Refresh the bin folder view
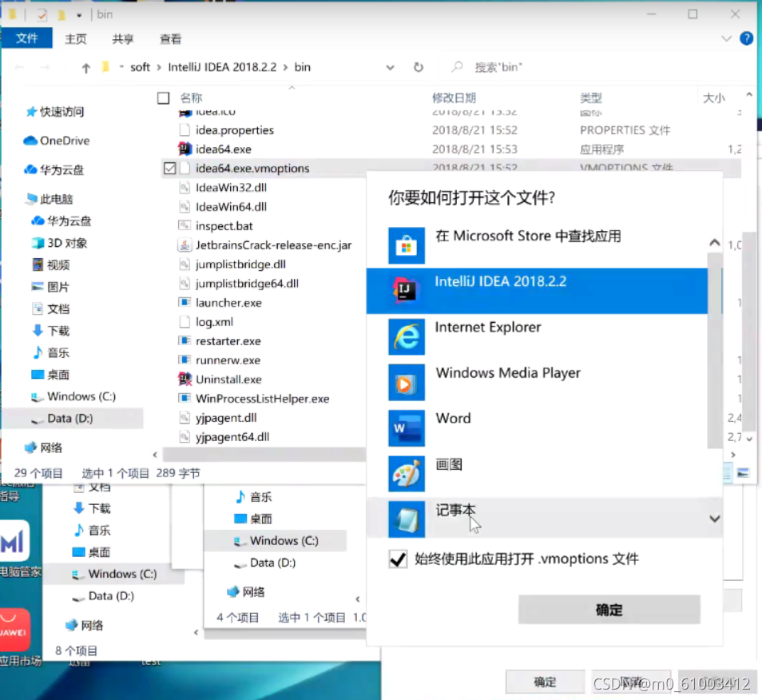Viewport: 762px width, 700px height. click(419, 67)
